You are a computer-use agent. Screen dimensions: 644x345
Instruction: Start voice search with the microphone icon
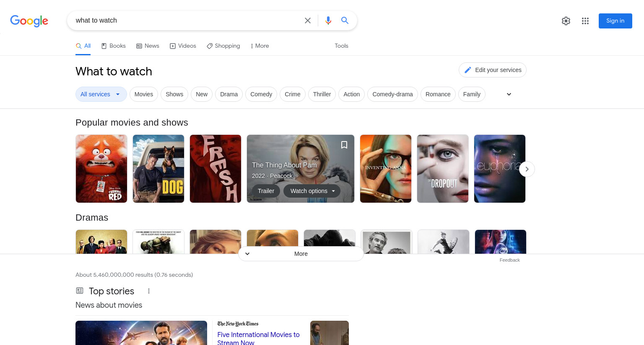(328, 21)
